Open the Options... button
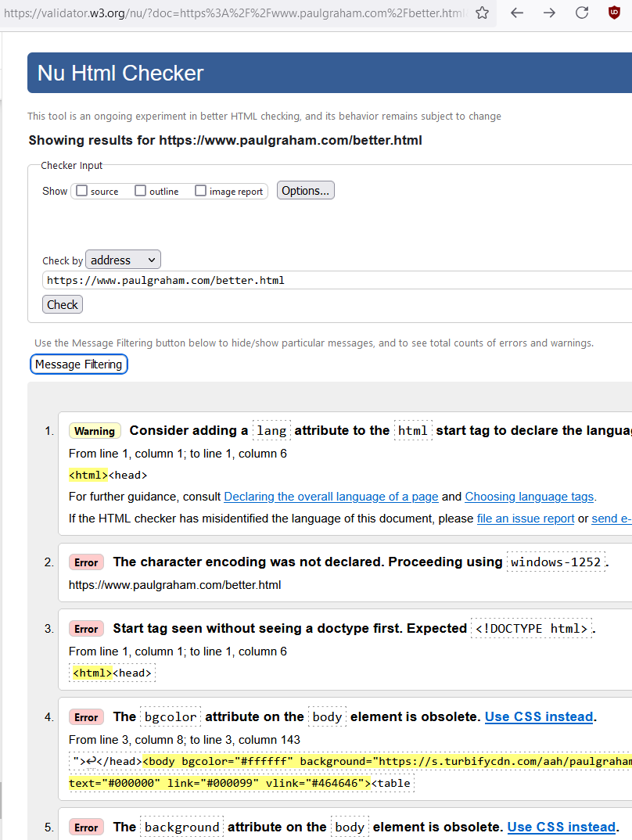The width and height of the screenshot is (632, 840). pyautogui.click(x=306, y=191)
